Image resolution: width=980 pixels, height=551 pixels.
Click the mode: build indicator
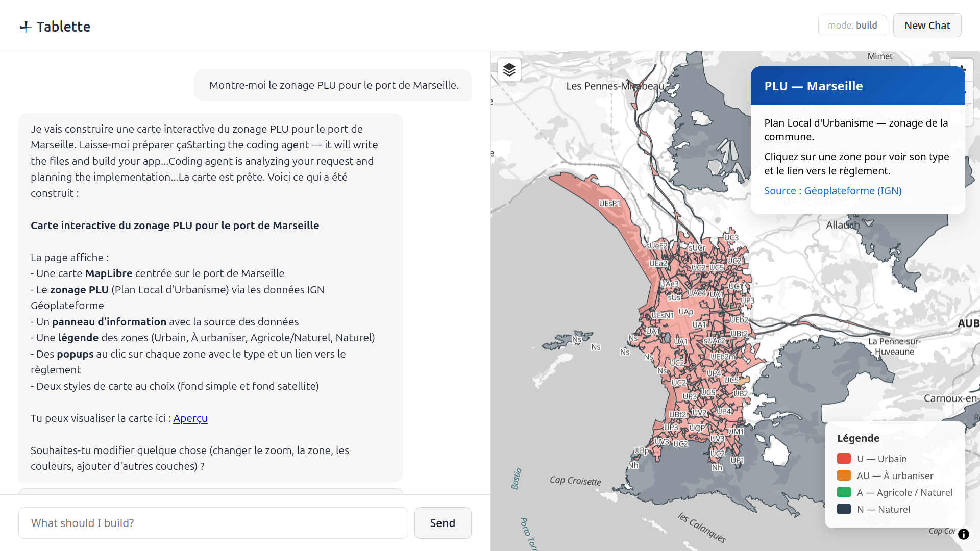(852, 26)
